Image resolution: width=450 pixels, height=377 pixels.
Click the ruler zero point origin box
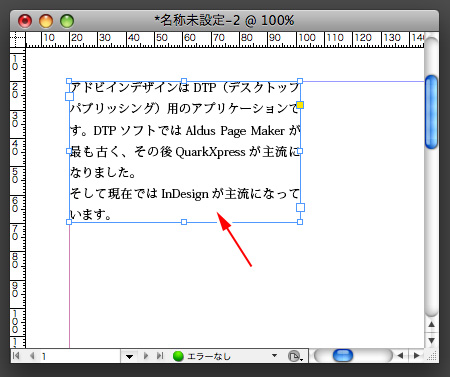(18, 40)
